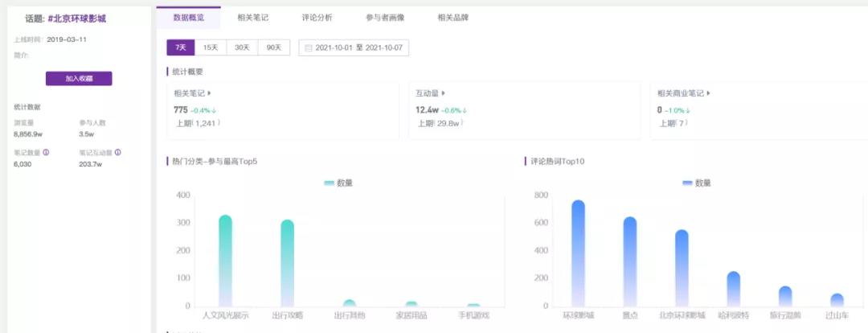
Task: Click the 手机游戏 axis label
Action: [473, 315]
